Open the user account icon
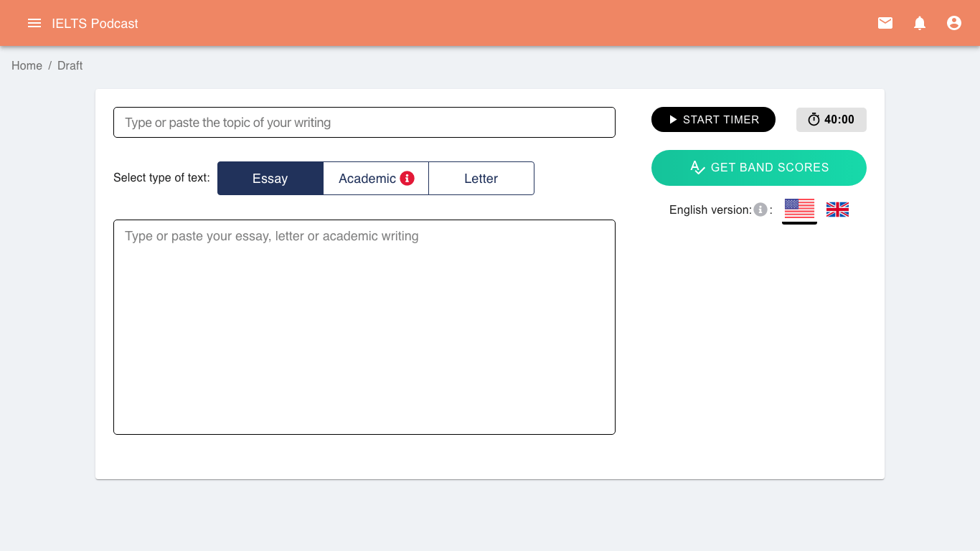 click(953, 22)
